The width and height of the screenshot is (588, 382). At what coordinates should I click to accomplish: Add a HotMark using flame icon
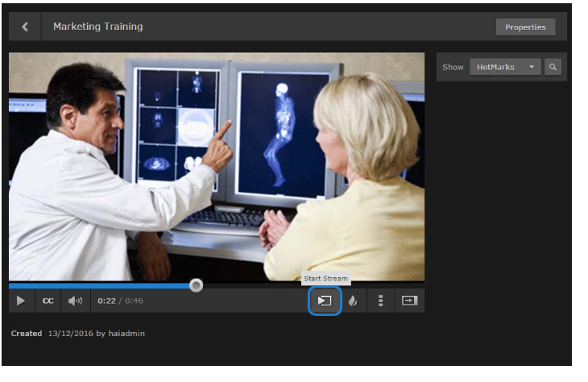point(353,301)
